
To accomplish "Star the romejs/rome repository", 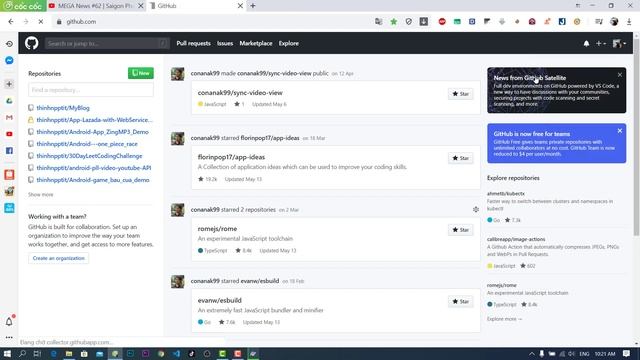I will click(x=460, y=230).
